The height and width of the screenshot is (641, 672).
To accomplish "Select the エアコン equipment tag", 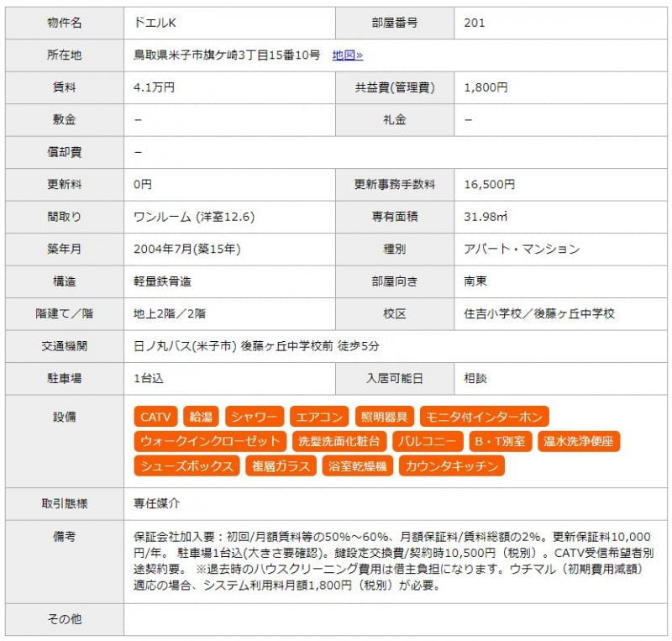I will pos(318,417).
